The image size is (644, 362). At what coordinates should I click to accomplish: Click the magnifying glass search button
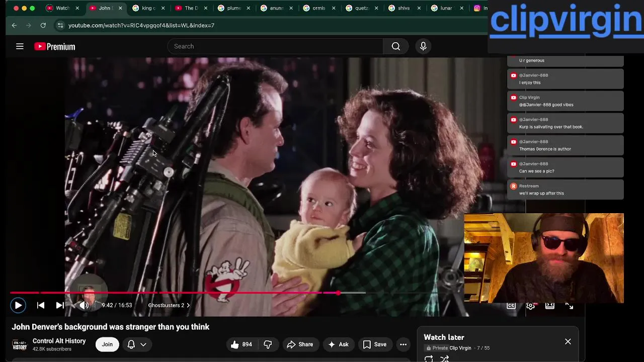click(396, 46)
